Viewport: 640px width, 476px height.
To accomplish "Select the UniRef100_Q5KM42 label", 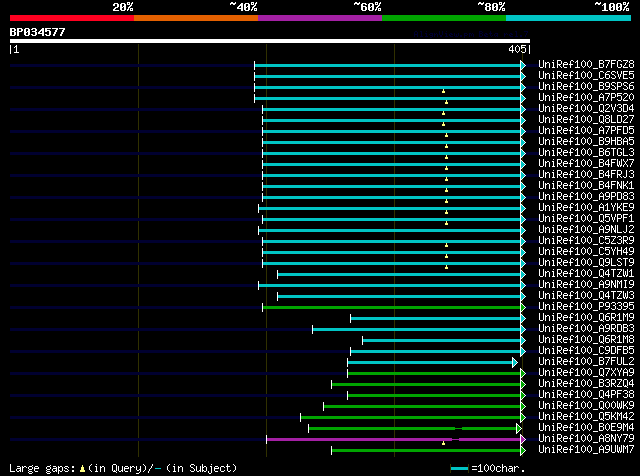I will click(x=586, y=417).
